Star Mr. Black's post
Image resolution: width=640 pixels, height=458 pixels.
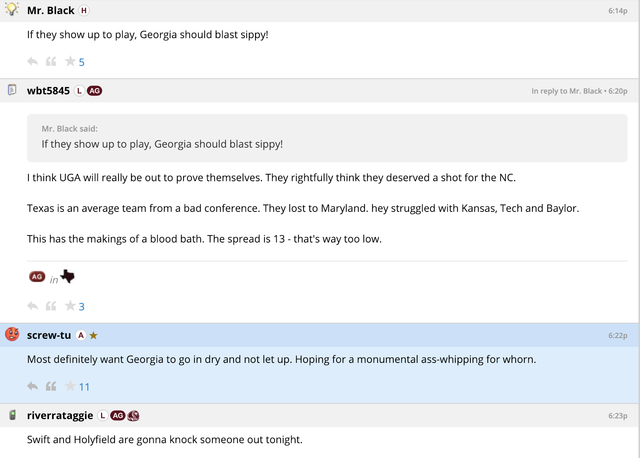click(70, 62)
